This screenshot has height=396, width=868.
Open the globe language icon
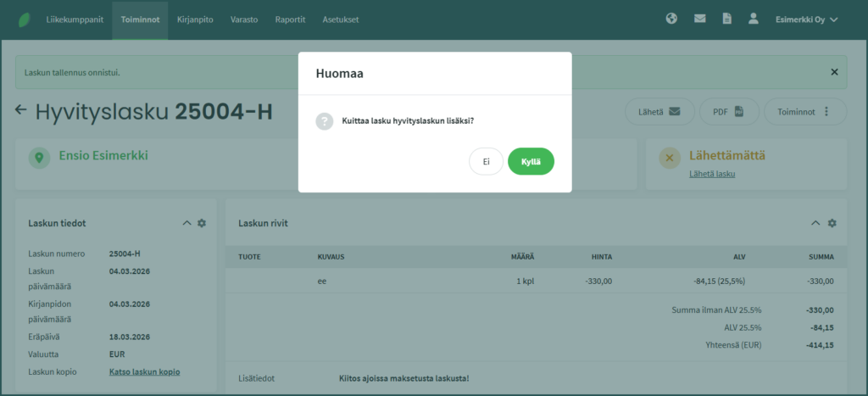click(x=671, y=19)
